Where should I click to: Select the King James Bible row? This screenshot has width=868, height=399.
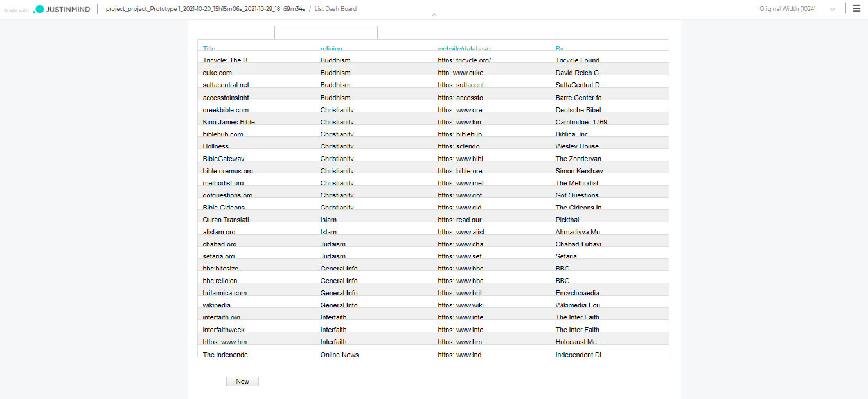(229, 121)
